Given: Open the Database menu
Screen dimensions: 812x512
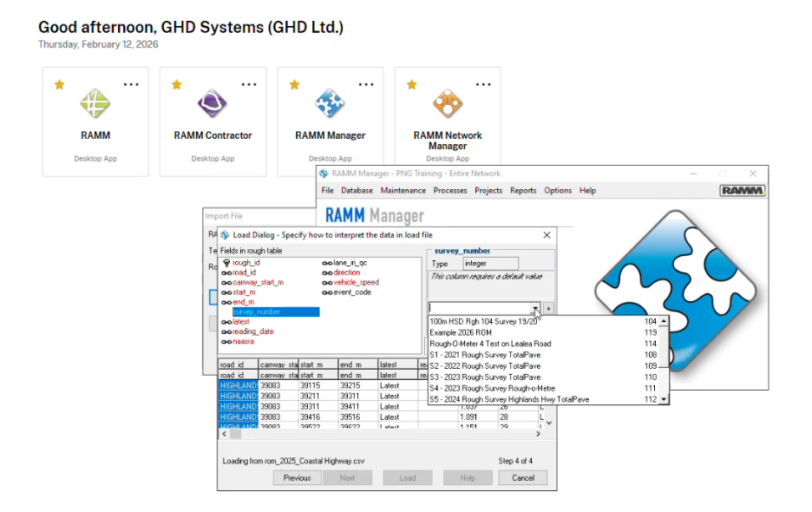Looking at the screenshot, I should 357,191.
